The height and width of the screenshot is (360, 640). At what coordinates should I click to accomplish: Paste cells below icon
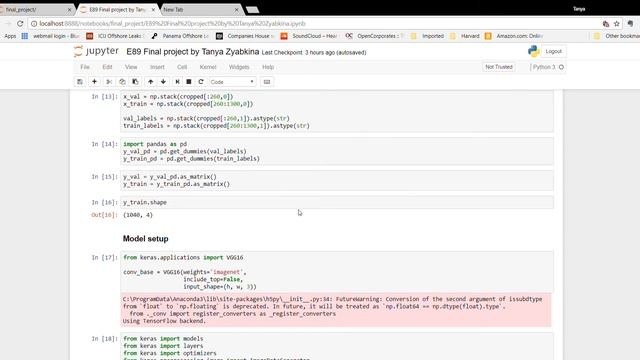(135, 82)
